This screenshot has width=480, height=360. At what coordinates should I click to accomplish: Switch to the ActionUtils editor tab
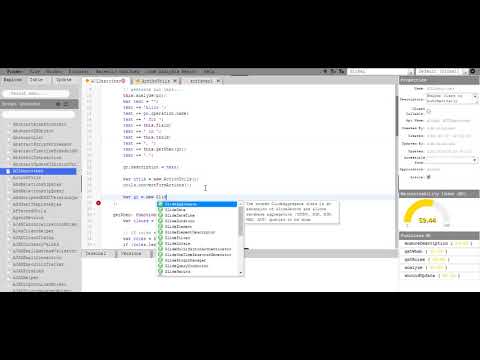156,81
